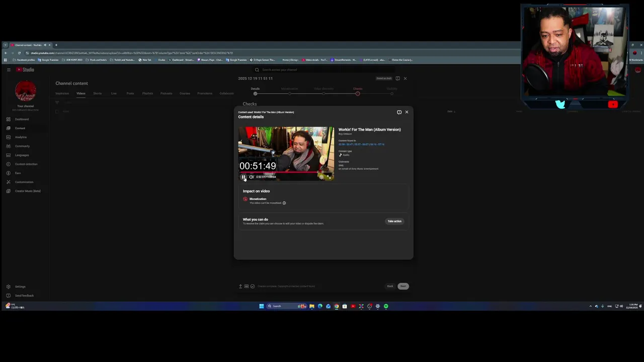Viewport: 644px width, 362px height.
Task: Switch to the Courses tab
Action: tap(185, 94)
